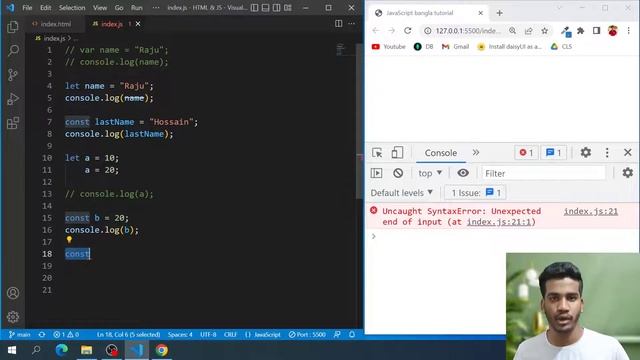The image size is (640, 360).
Task: Open the Selection menu
Action: click(x=72, y=8)
